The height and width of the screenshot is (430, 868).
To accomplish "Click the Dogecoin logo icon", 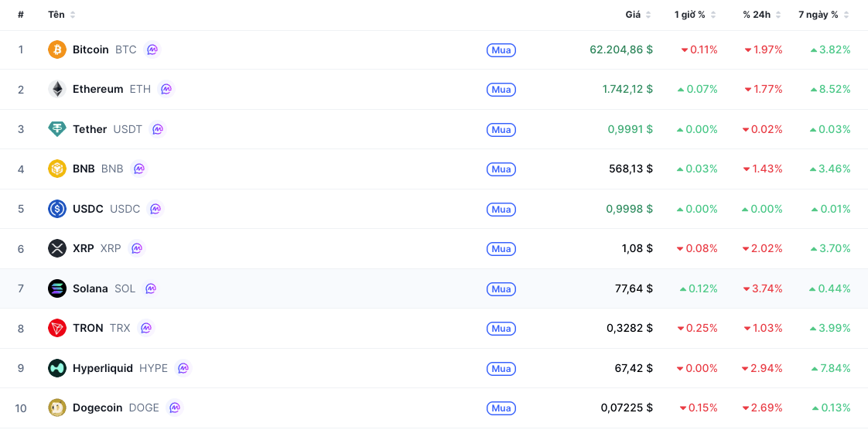I will 57,408.
